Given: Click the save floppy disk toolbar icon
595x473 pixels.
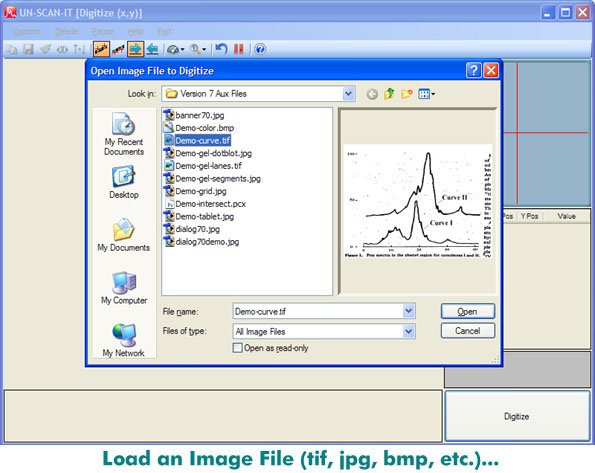Looking at the screenshot, I should 28,49.
